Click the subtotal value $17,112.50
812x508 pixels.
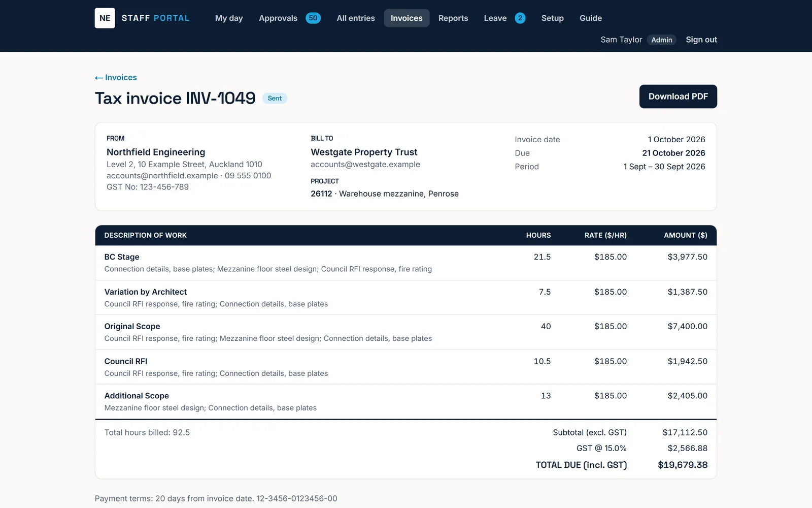point(685,432)
